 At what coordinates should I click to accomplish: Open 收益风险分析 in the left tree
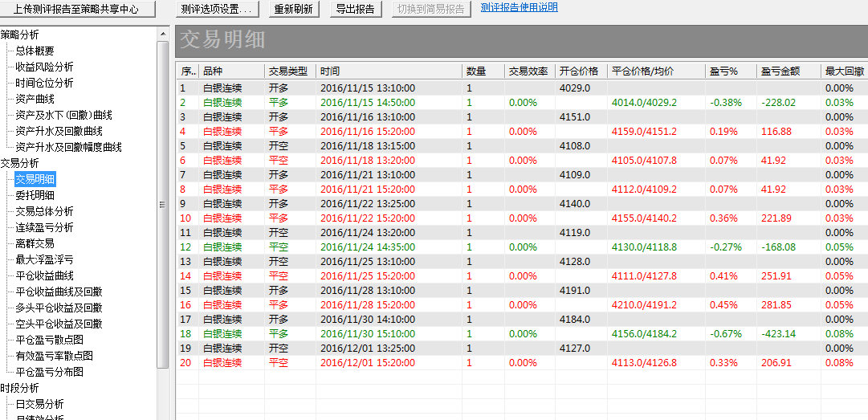pyautogui.click(x=44, y=67)
